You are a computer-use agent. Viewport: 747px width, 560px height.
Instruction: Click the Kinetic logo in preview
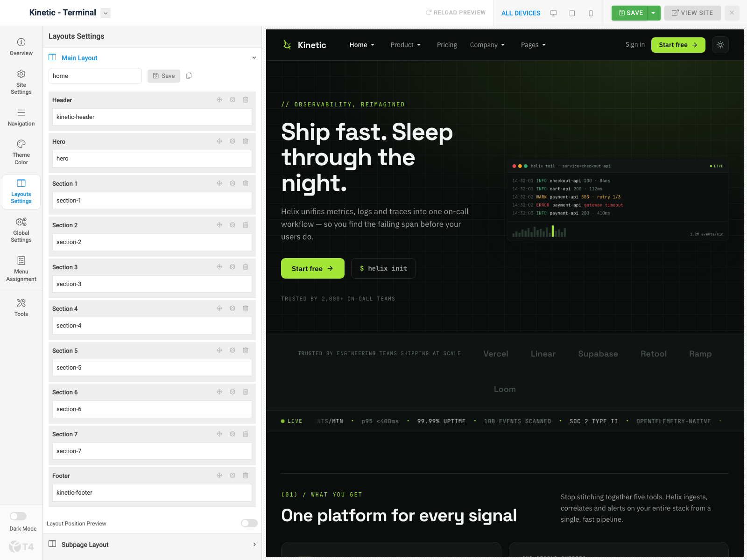click(x=304, y=45)
